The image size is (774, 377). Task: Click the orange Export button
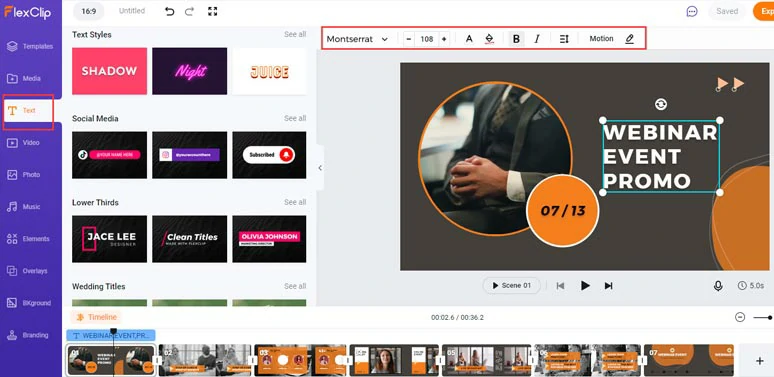tap(764, 11)
